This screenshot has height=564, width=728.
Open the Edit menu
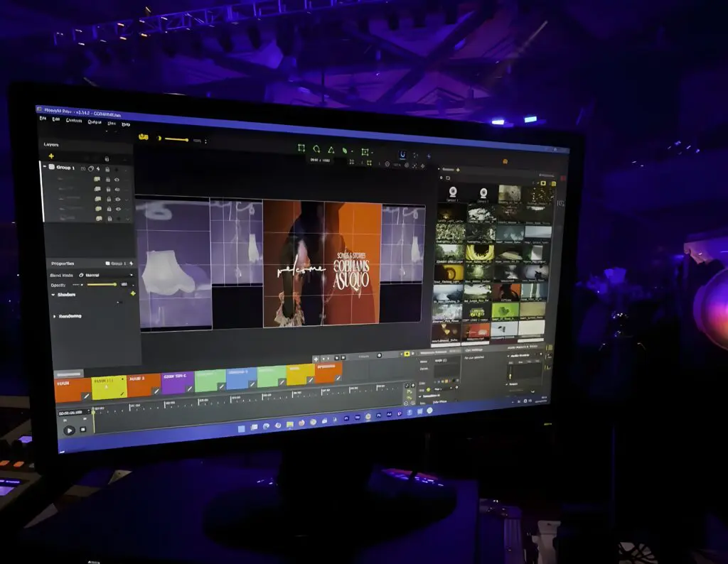coord(55,119)
